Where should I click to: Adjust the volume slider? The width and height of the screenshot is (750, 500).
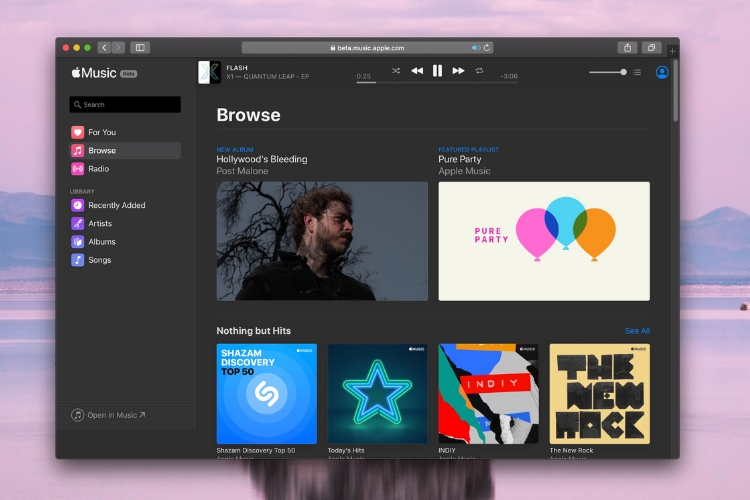tap(608, 72)
